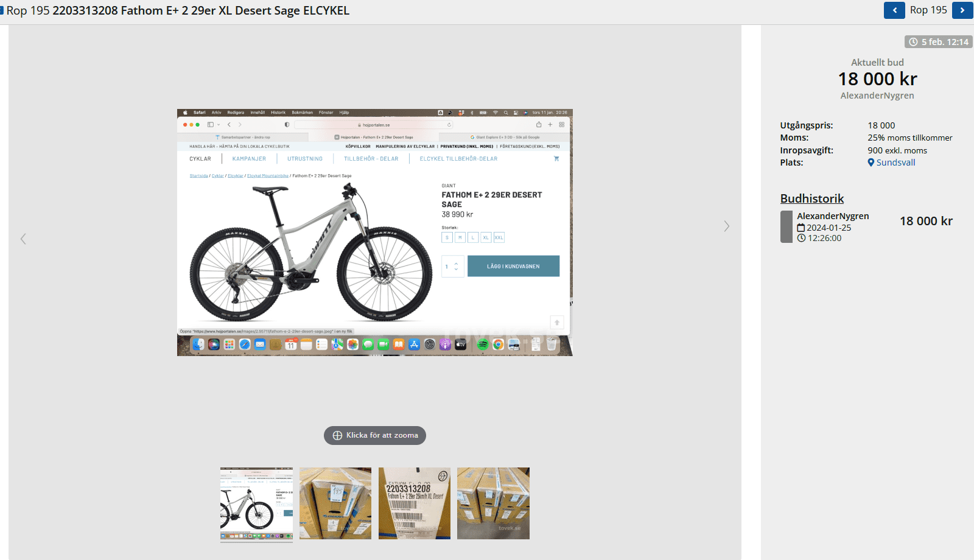Click the main bike image to enlarge
974x560 pixels.
click(375, 233)
